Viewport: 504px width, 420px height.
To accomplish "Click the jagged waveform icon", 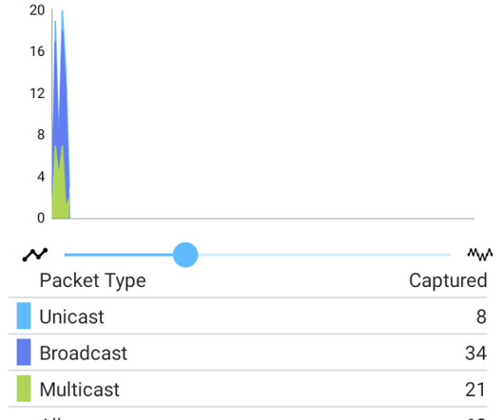I will point(480,255).
